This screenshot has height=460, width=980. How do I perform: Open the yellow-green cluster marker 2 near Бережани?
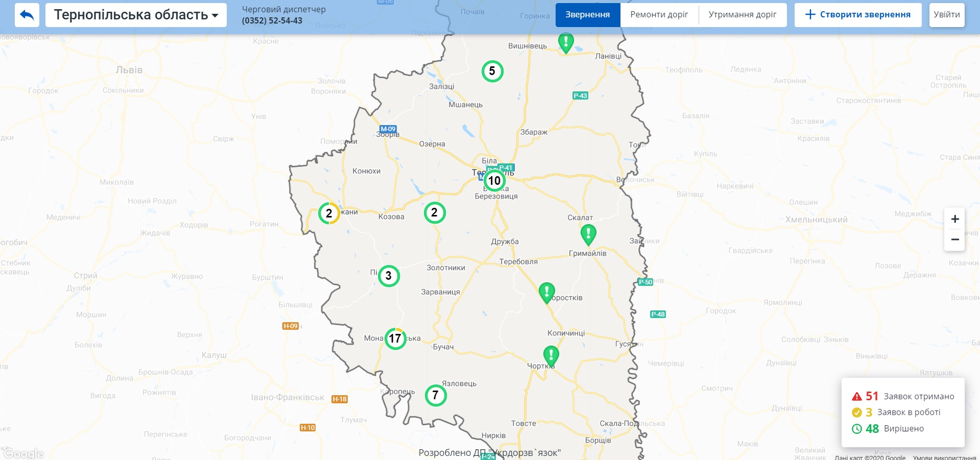click(329, 213)
